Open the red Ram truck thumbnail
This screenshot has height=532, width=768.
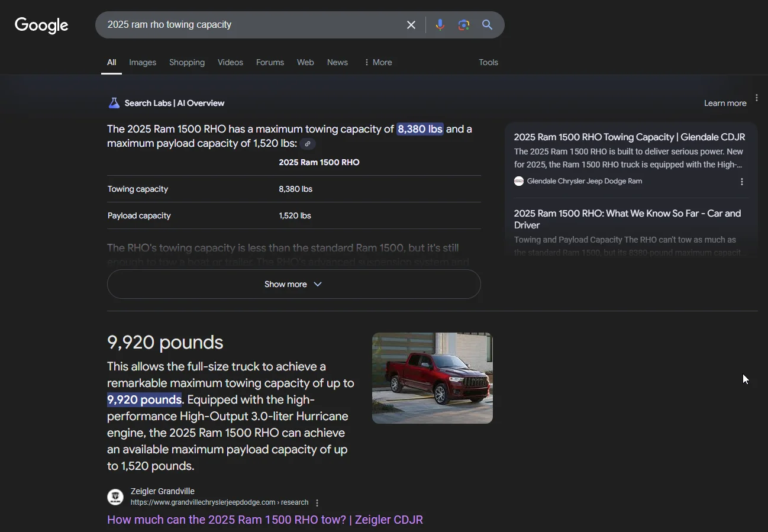pyautogui.click(x=432, y=378)
